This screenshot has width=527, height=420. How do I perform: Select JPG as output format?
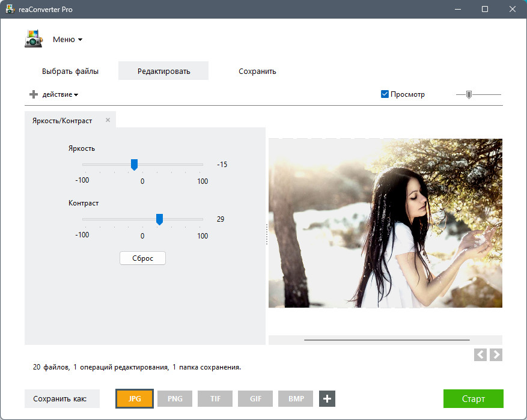point(135,399)
